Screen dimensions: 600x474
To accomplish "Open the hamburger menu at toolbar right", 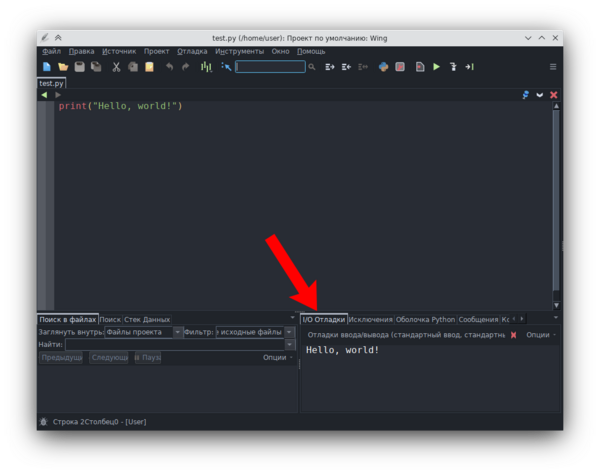I will 553,67.
